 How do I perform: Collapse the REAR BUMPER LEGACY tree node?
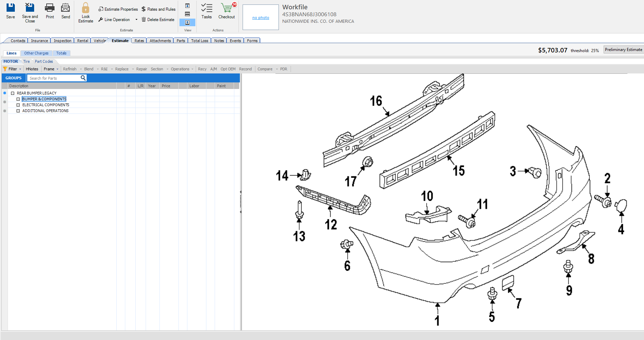[13, 93]
